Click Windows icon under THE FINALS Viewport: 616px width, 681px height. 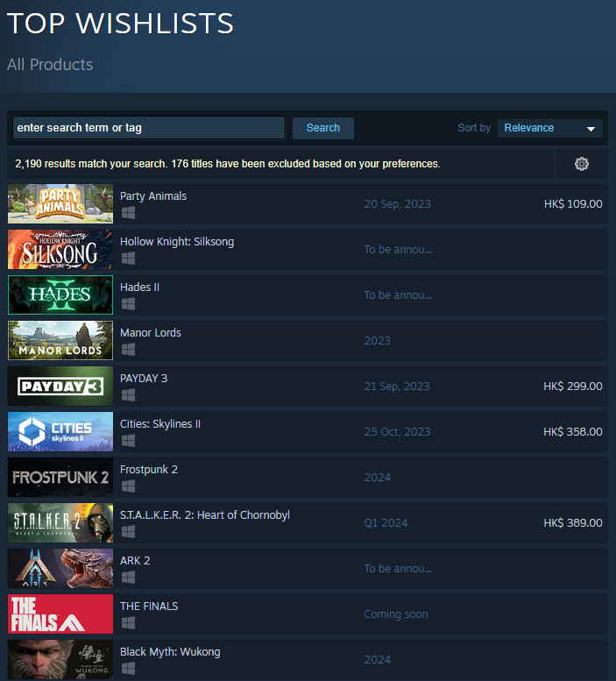(x=128, y=623)
